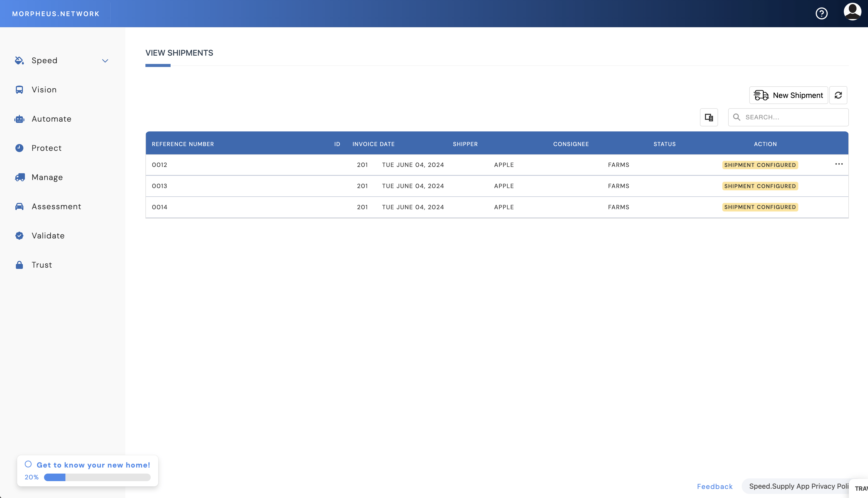Toggle the onboarding checklist circle
868x498 pixels.
point(28,464)
